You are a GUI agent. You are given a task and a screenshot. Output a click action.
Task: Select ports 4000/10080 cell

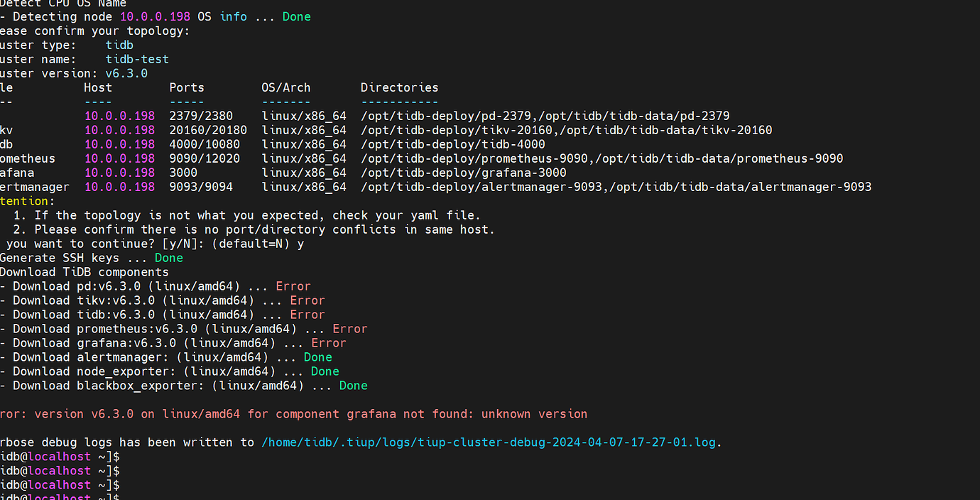pos(205,145)
